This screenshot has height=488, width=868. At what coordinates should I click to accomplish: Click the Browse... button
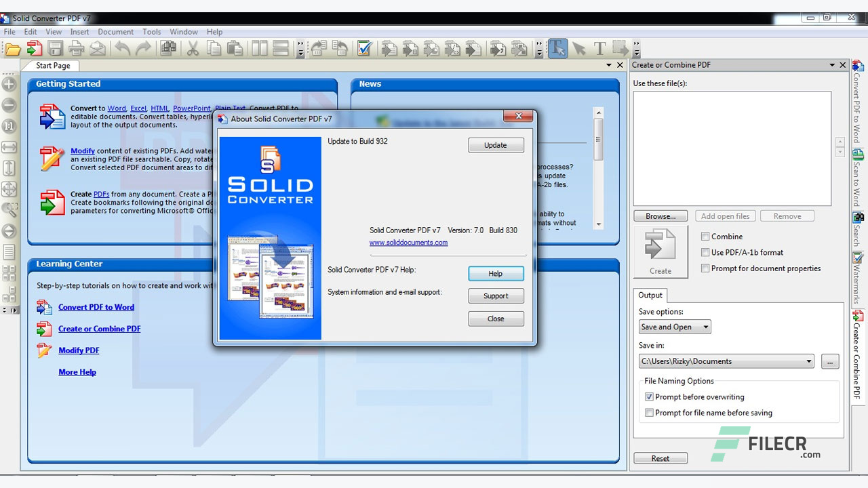pyautogui.click(x=660, y=216)
